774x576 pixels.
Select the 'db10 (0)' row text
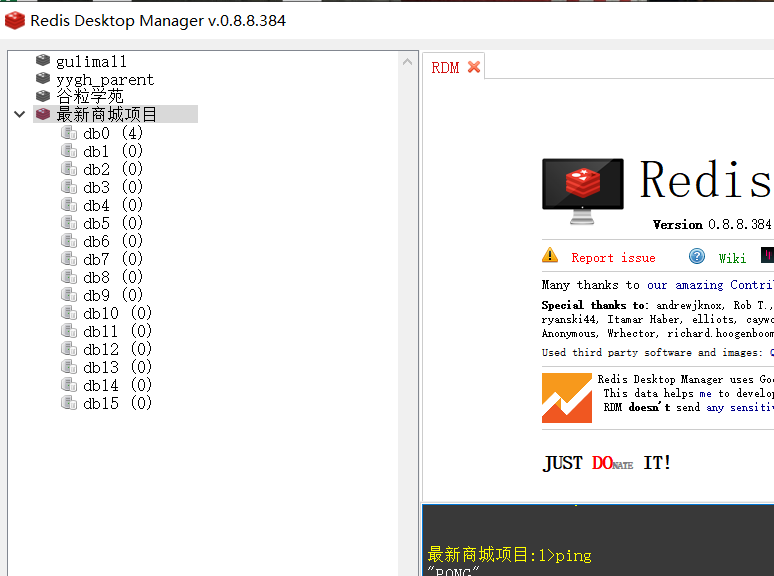[x=117, y=313]
